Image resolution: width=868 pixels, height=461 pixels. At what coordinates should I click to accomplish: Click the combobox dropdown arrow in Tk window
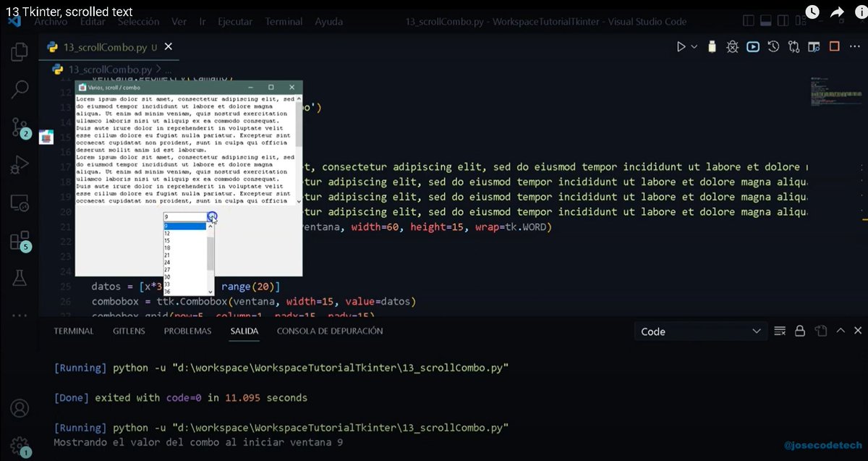[212, 216]
